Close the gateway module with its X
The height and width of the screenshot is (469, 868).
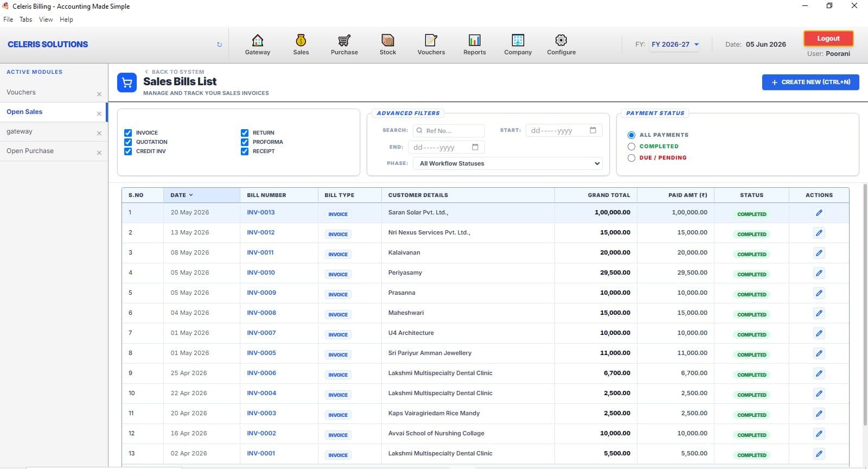pyautogui.click(x=99, y=133)
